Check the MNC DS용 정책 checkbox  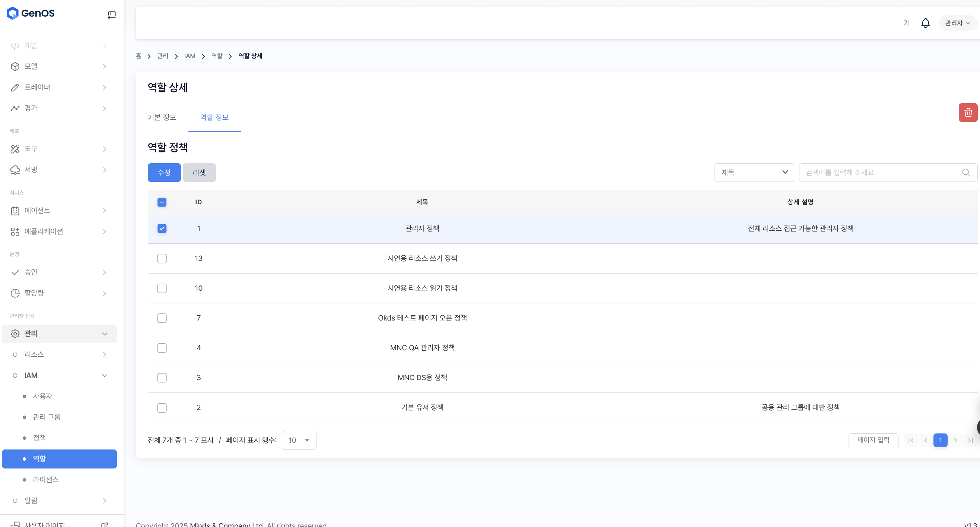pos(162,378)
